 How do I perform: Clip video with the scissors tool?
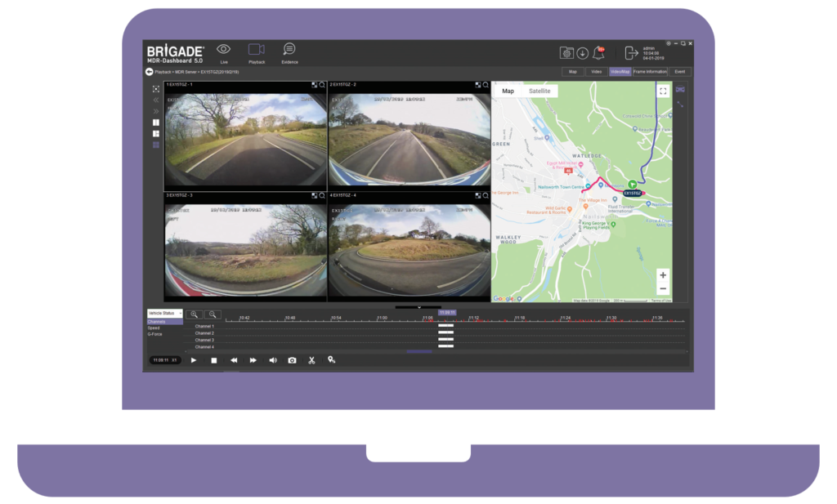[311, 360]
